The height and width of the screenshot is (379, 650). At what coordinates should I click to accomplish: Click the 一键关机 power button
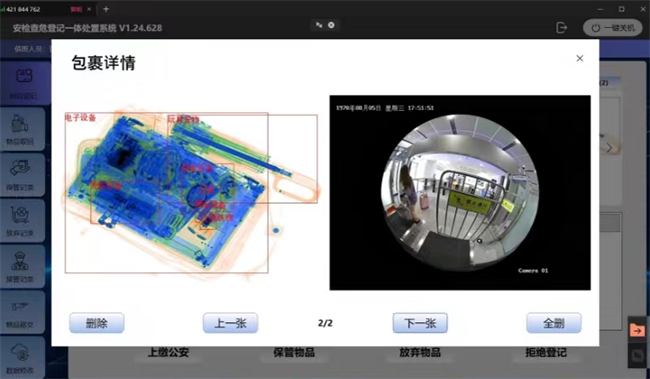pyautogui.click(x=612, y=28)
